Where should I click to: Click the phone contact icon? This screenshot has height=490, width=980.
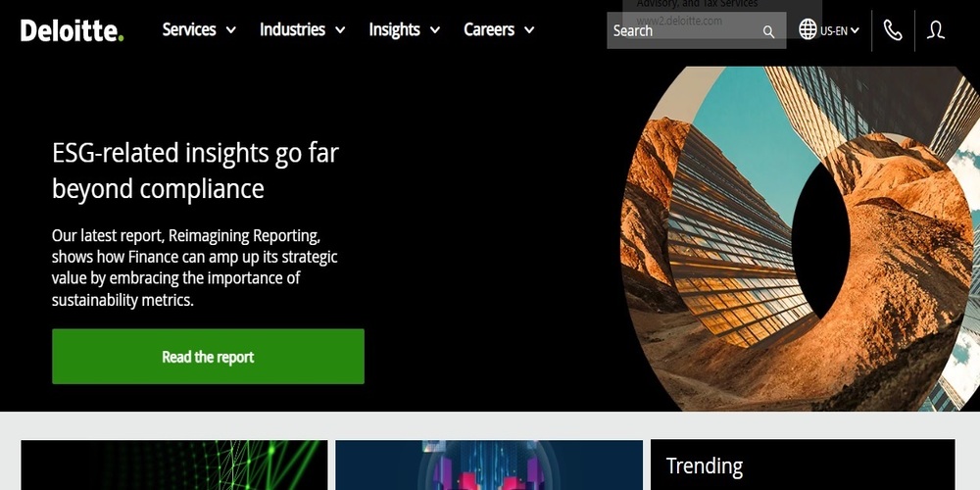[x=892, y=30]
